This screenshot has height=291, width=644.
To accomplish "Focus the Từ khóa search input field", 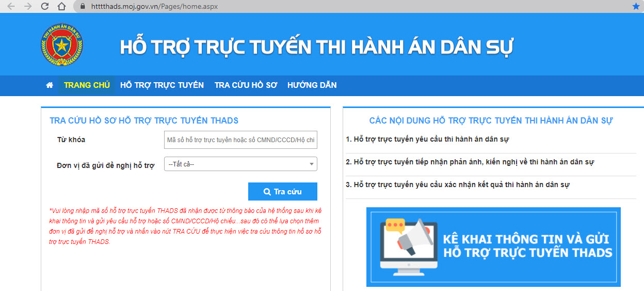I will 240,140.
